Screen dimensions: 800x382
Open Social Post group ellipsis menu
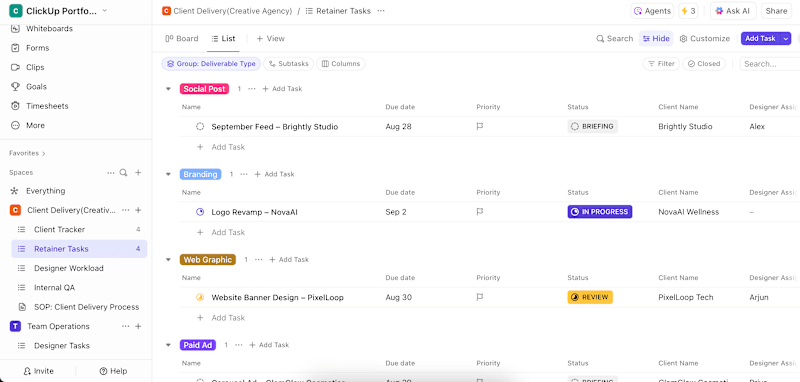point(252,89)
